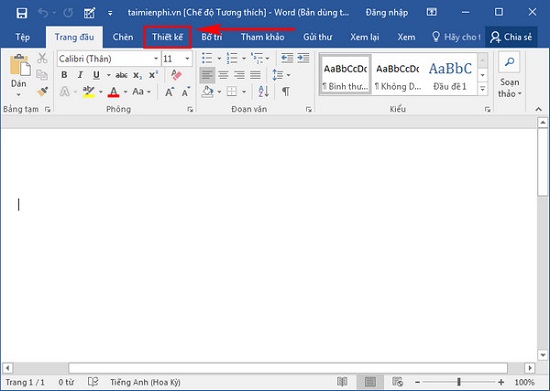The width and height of the screenshot is (550, 391).
Task: Click the Multilevel list icon
Action: (257, 58)
